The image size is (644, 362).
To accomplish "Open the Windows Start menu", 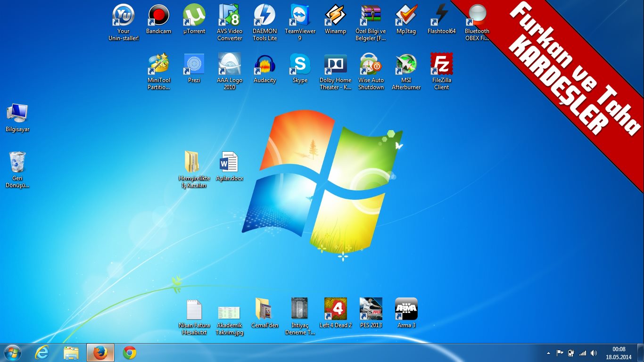I will 12,353.
